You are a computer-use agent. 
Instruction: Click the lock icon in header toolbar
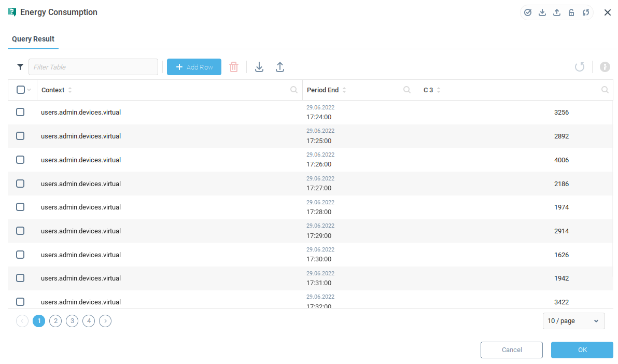[x=571, y=12]
